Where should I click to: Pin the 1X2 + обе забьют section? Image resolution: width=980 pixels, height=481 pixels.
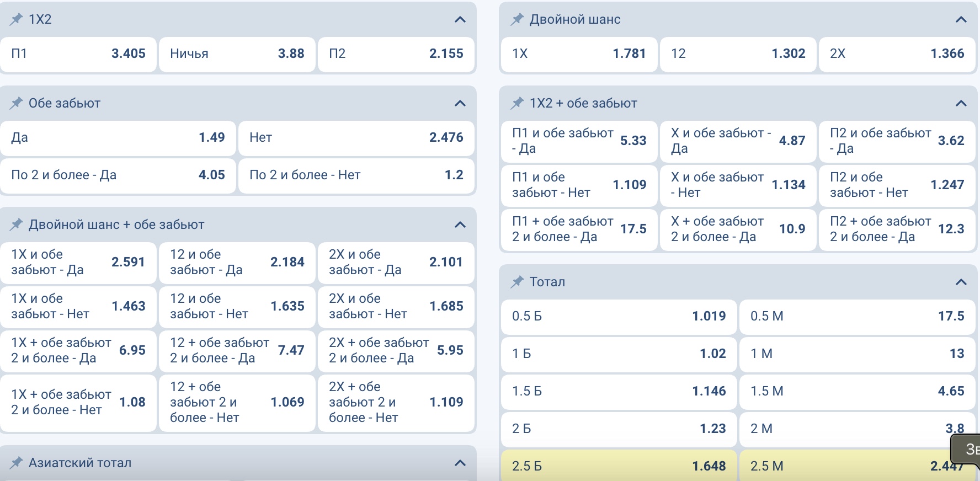click(517, 103)
